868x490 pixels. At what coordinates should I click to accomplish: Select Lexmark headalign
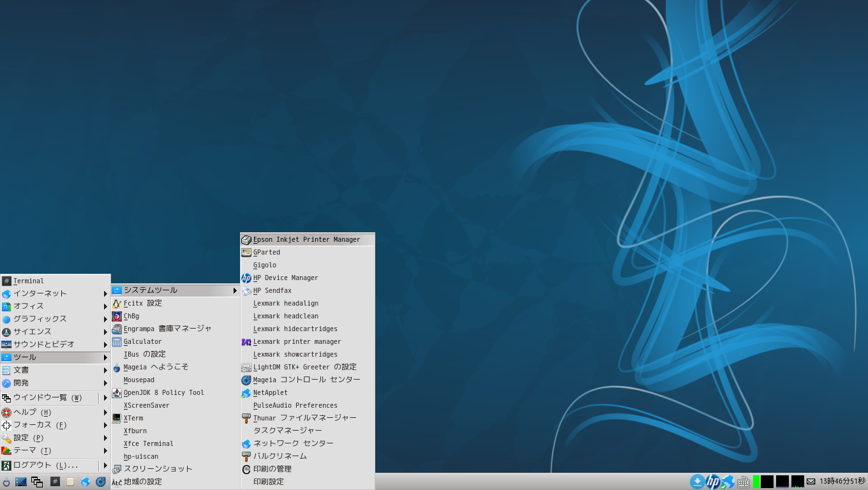click(308, 303)
